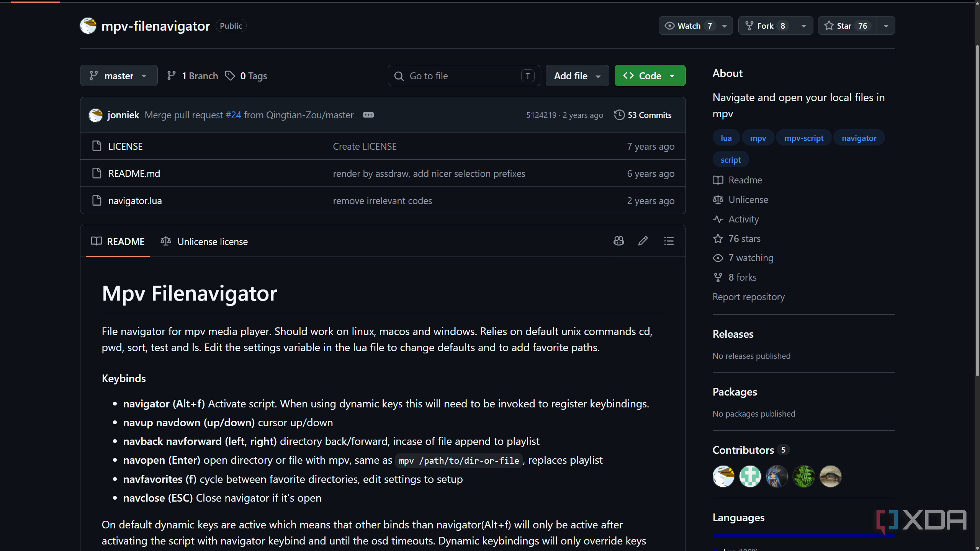Open the green Code dropdown

click(x=650, y=75)
